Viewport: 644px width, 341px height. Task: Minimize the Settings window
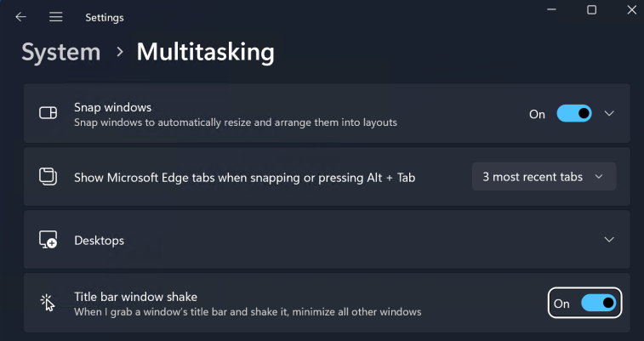click(x=550, y=10)
